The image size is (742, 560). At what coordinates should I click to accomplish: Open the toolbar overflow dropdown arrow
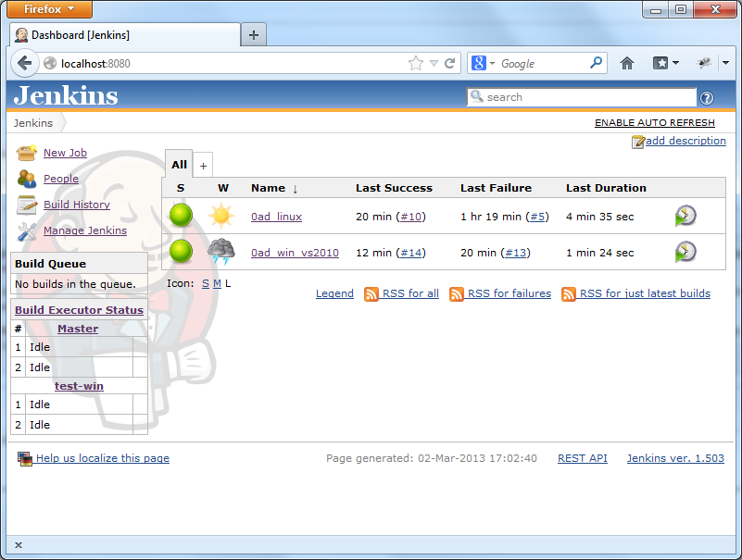725,63
